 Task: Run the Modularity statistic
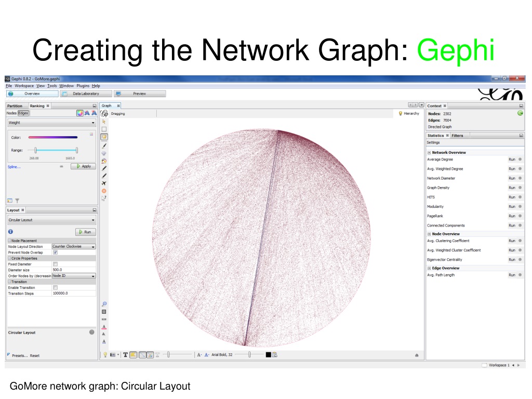coord(512,207)
